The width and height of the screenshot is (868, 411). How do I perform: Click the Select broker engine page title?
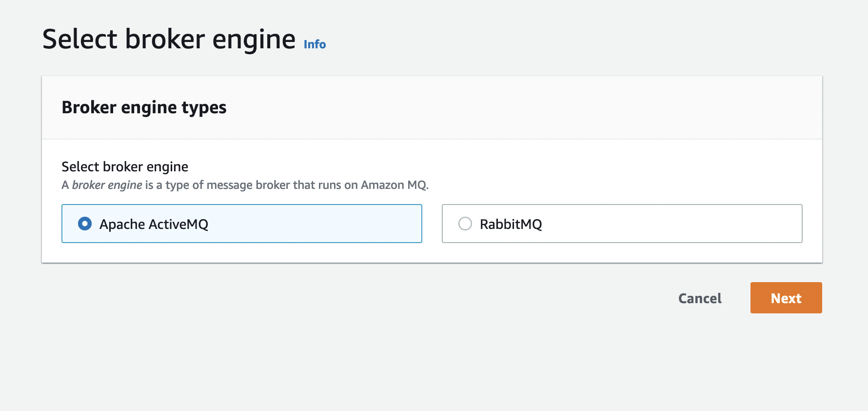coord(169,39)
